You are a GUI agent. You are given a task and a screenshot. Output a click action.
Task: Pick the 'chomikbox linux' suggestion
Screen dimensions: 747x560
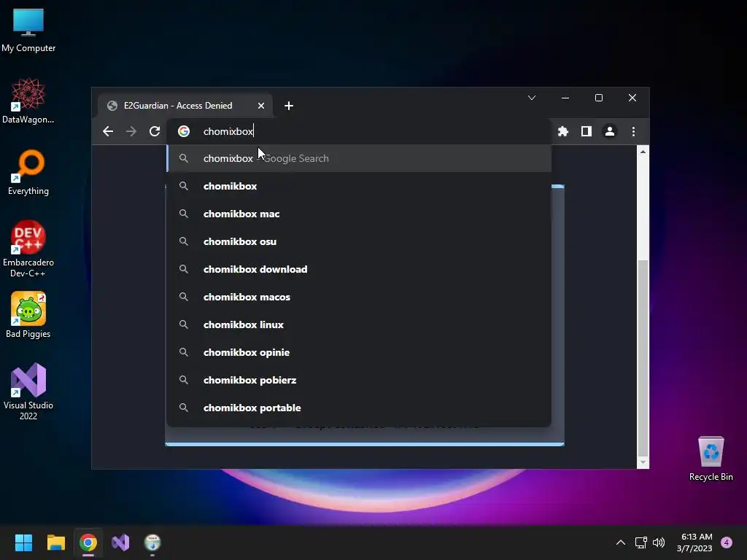(x=359, y=324)
